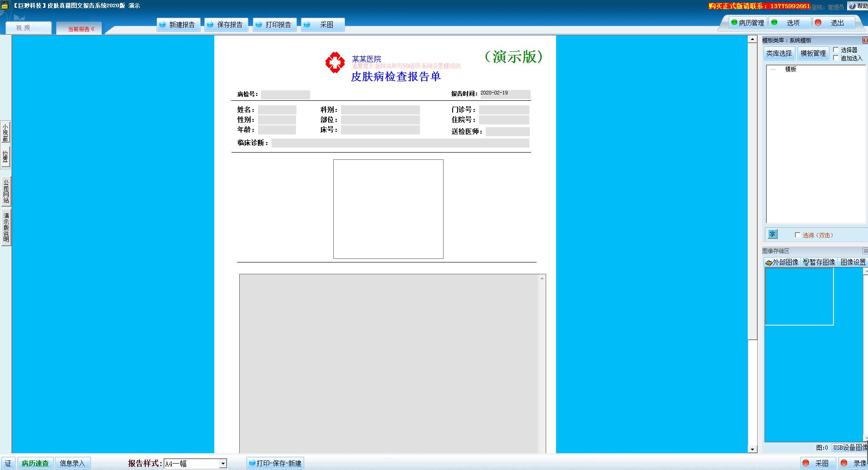This screenshot has height=470, width=868.
Task: Click the report page vertical scrollbar thumb
Action: (x=752, y=192)
